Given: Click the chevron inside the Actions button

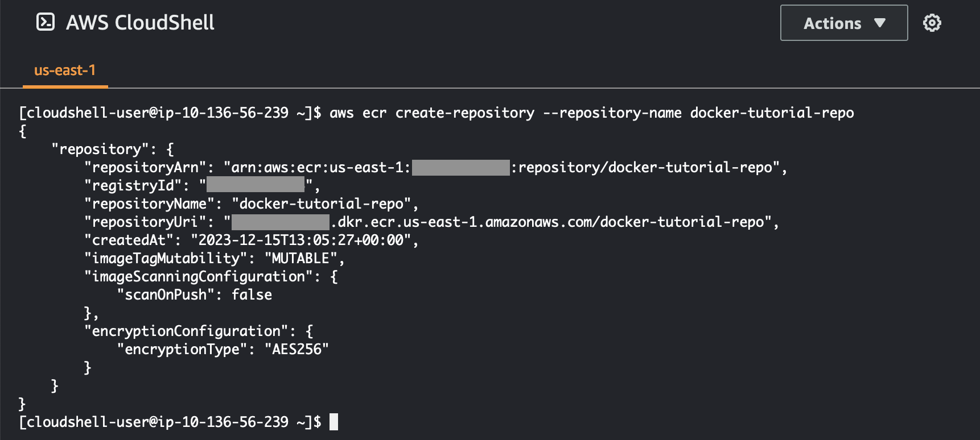Looking at the screenshot, I should 879,24.
